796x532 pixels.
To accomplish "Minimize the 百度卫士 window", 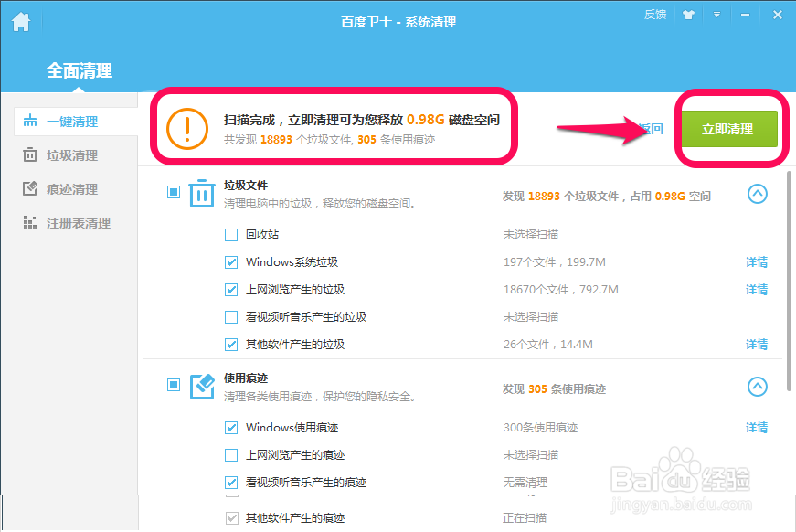I will [745, 15].
